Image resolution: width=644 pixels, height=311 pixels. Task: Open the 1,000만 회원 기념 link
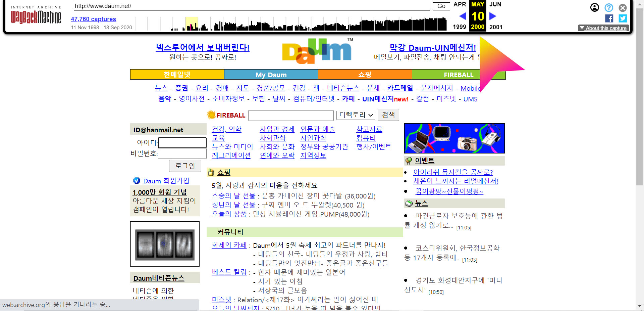pos(159,192)
